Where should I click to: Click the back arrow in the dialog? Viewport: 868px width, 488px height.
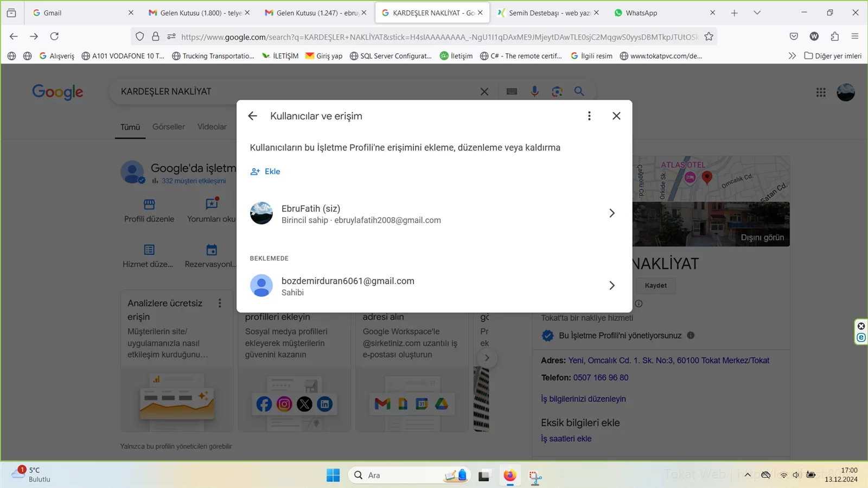[252, 116]
